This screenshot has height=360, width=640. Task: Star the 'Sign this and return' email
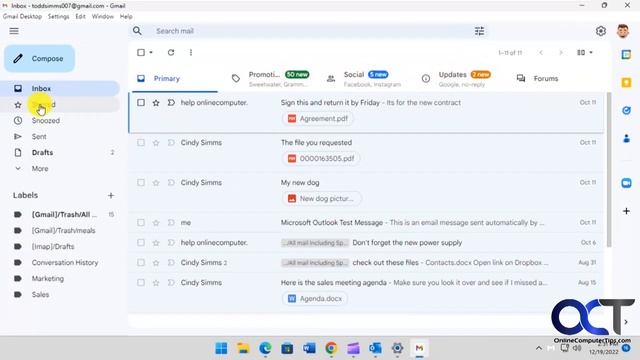click(x=156, y=103)
